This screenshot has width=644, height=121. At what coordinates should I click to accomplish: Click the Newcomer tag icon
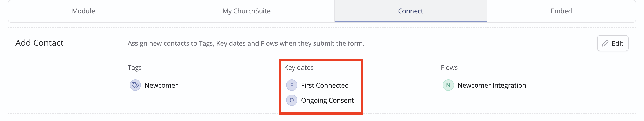point(135,85)
